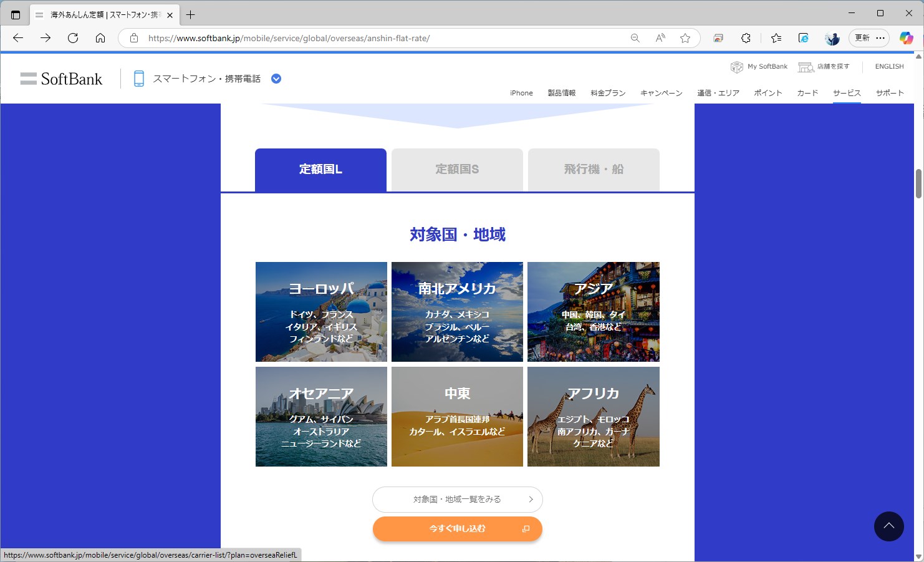This screenshot has width=924, height=562.
Task: Click the smartphone icon beside スマートフォン・携帯電話
Action: [138, 78]
